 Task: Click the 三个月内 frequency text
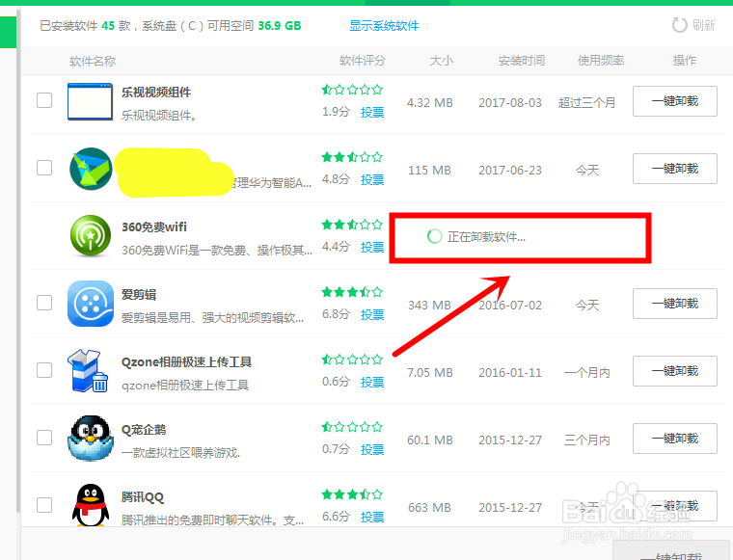point(587,440)
